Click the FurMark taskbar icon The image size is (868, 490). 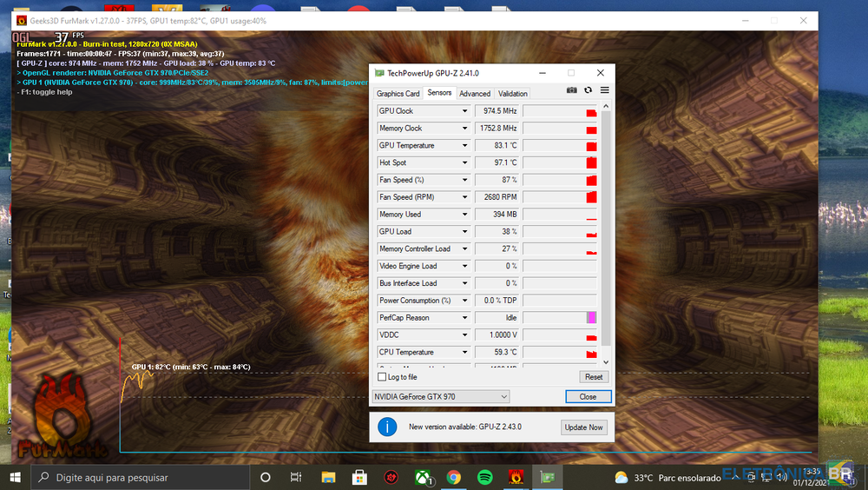coord(516,477)
